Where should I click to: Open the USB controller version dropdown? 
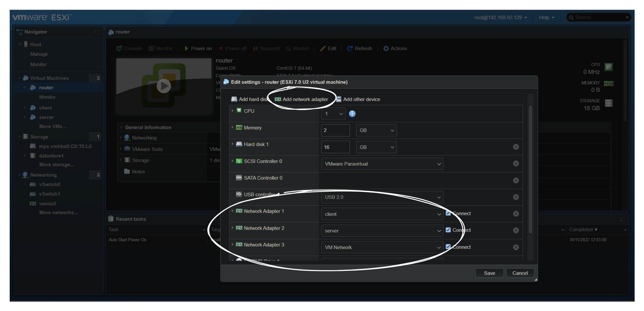tap(382, 197)
